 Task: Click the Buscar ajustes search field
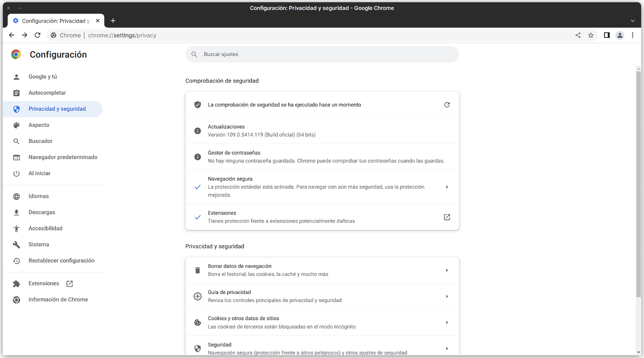322,54
